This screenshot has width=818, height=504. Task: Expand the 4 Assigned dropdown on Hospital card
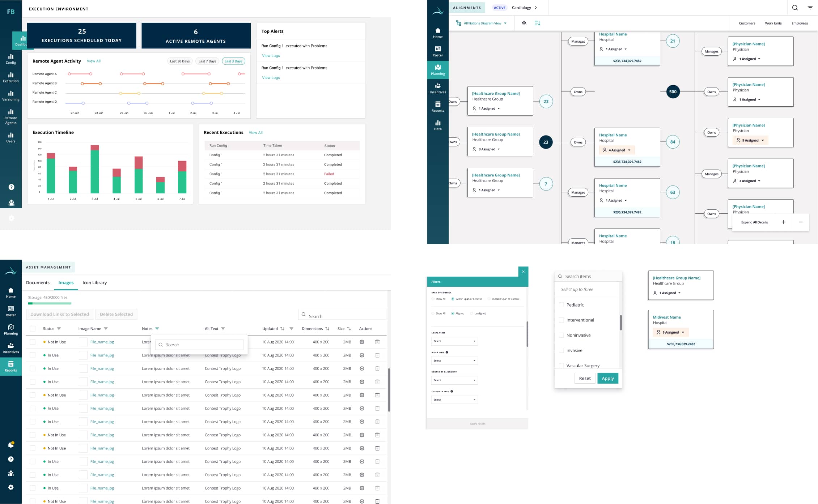click(x=617, y=150)
